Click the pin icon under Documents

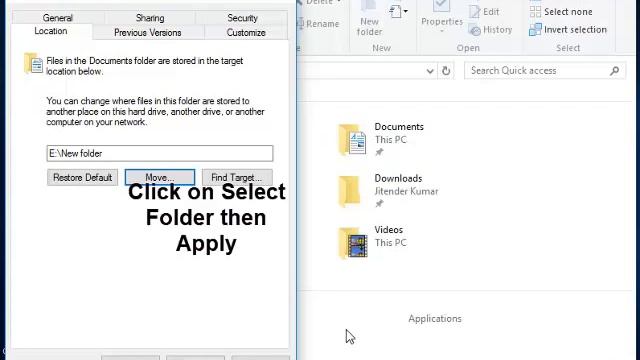(379, 152)
